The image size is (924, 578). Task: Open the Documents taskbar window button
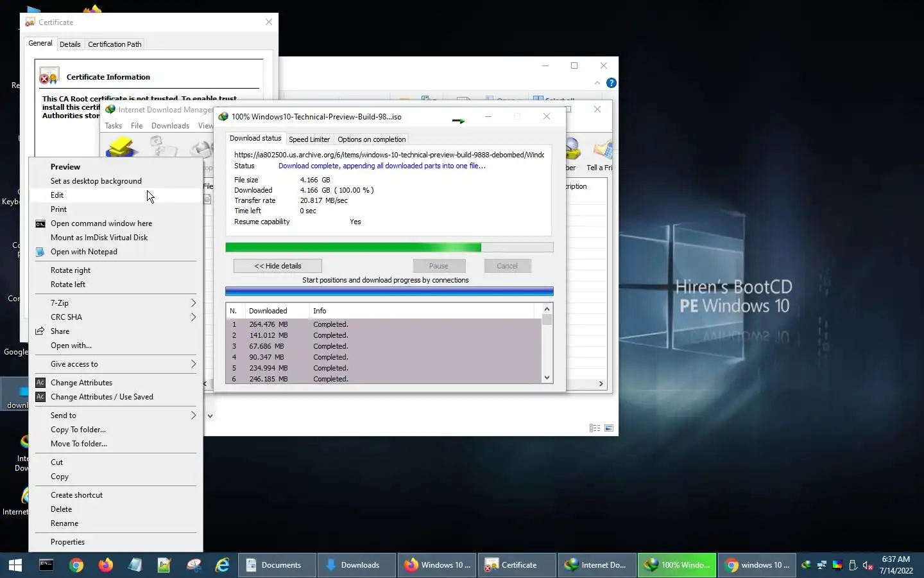(x=277, y=565)
